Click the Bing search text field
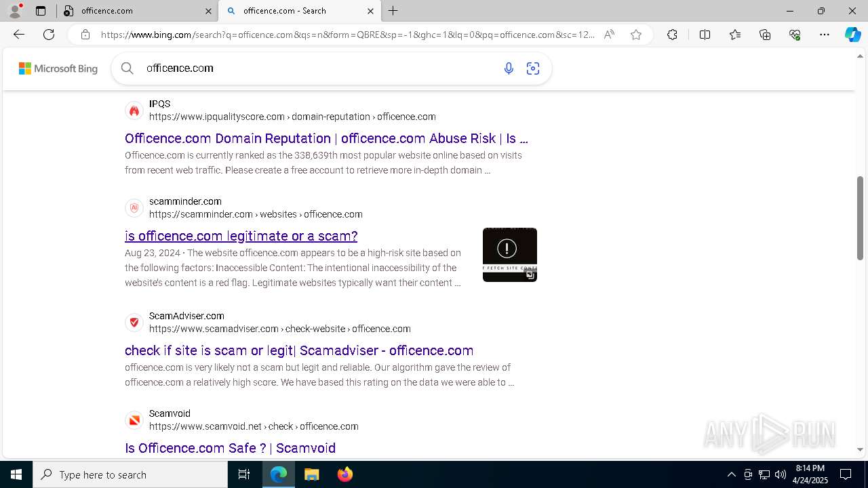This screenshot has height=488, width=868. [319, 68]
